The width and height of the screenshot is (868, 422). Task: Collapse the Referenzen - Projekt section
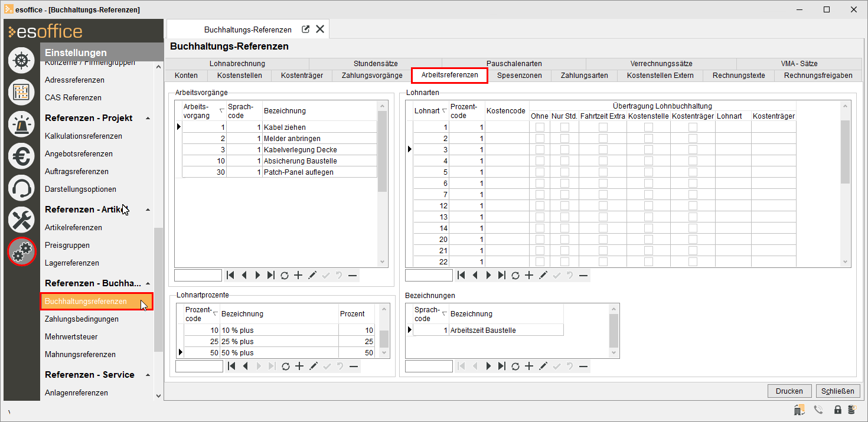[x=148, y=118]
